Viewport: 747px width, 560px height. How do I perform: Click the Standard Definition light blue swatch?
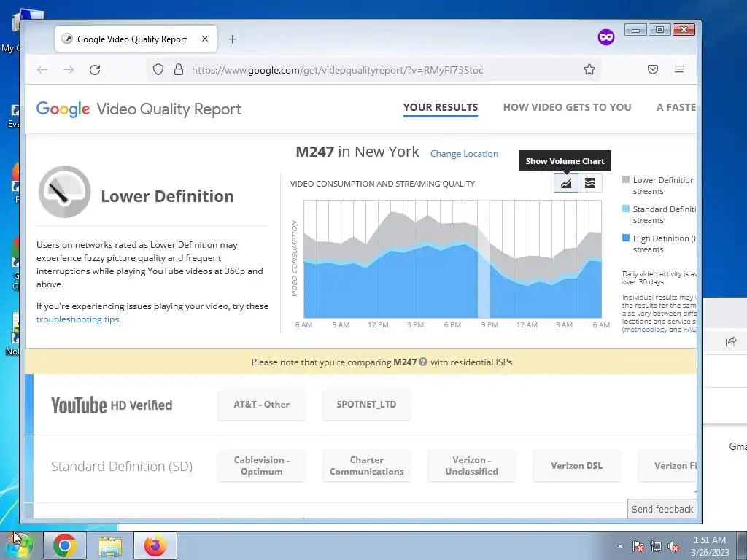pos(626,209)
